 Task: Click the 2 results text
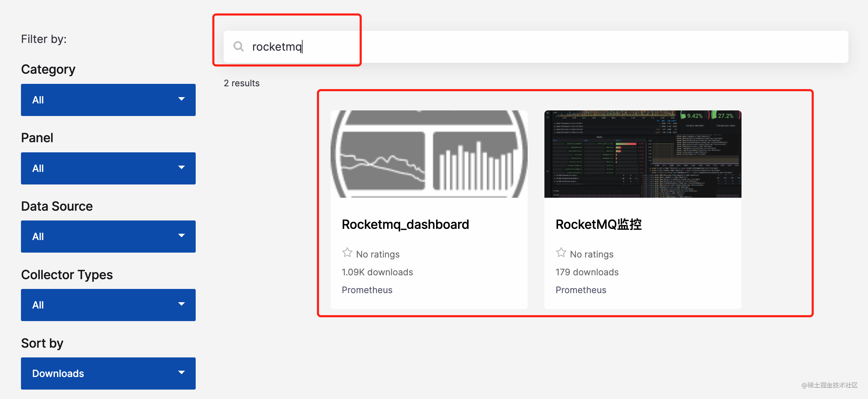tap(242, 83)
